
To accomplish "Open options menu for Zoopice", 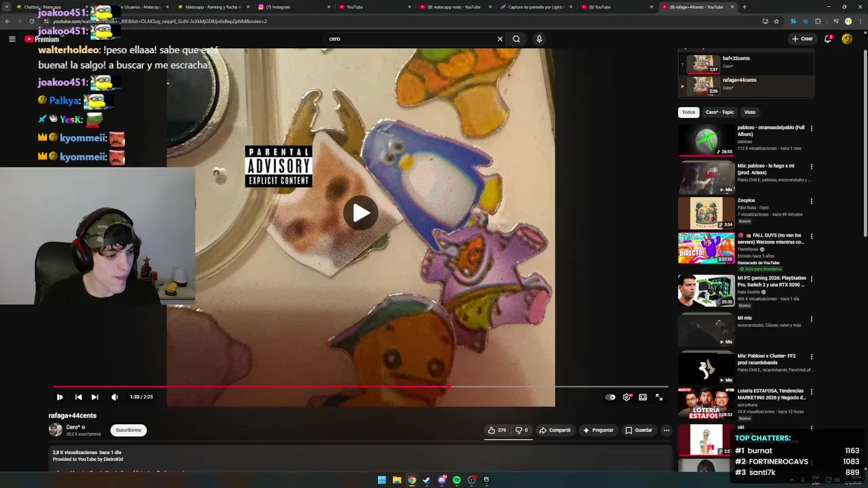I will tap(811, 201).
